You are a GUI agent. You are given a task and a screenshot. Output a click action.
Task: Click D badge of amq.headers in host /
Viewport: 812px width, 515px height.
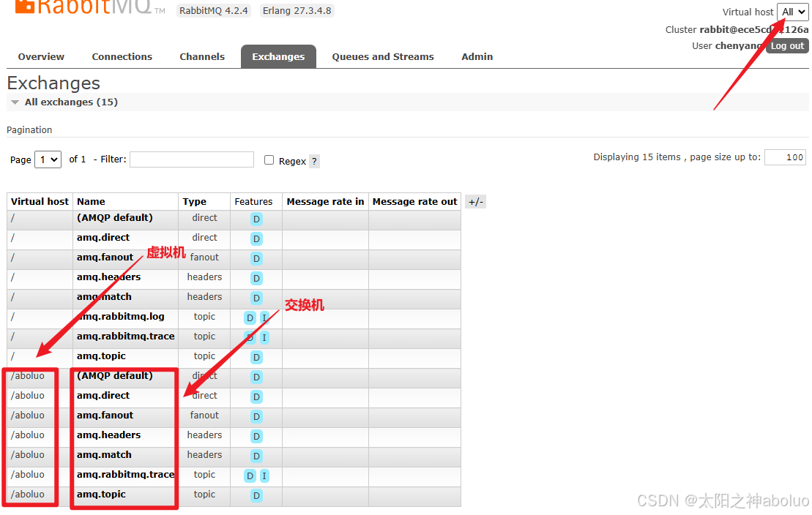[x=256, y=279]
